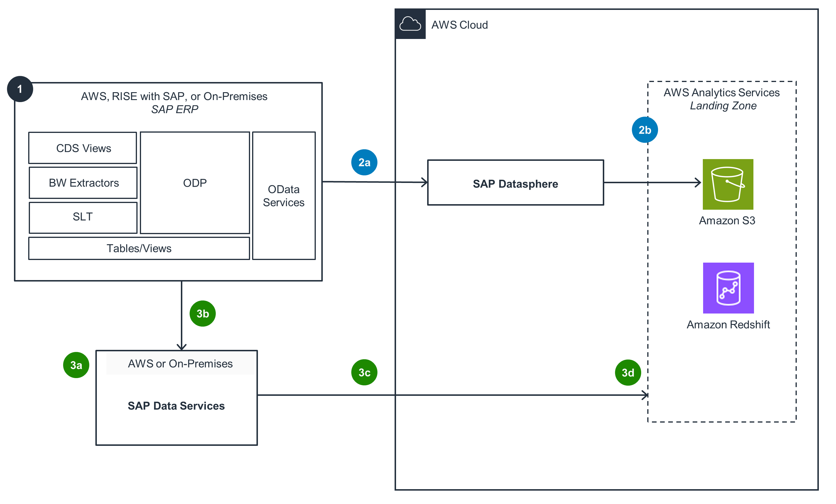Viewport: 836px width, 504px height.
Task: Select the SAP Data Services box
Action: tap(177, 398)
